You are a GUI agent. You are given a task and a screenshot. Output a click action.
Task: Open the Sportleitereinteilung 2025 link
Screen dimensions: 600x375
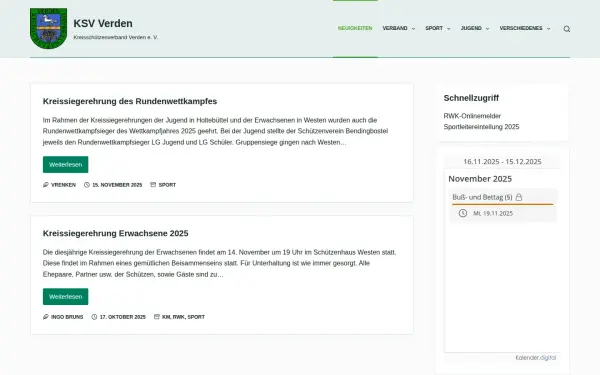tap(481, 127)
